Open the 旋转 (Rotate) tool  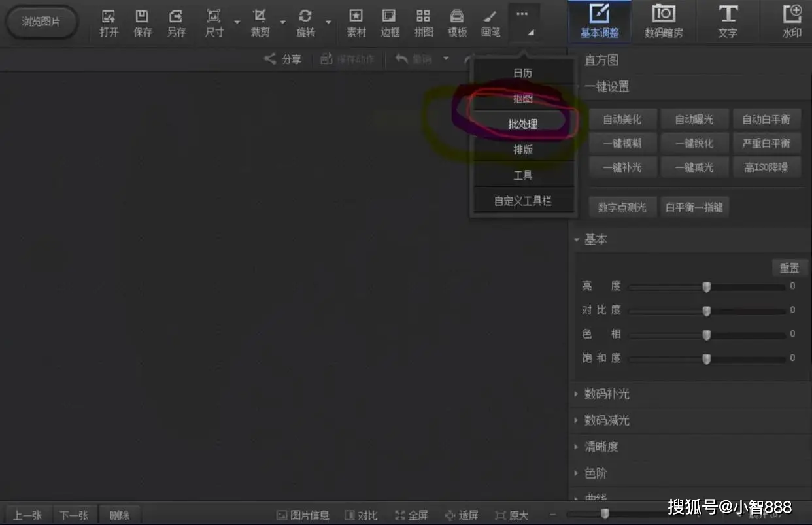tap(306, 22)
